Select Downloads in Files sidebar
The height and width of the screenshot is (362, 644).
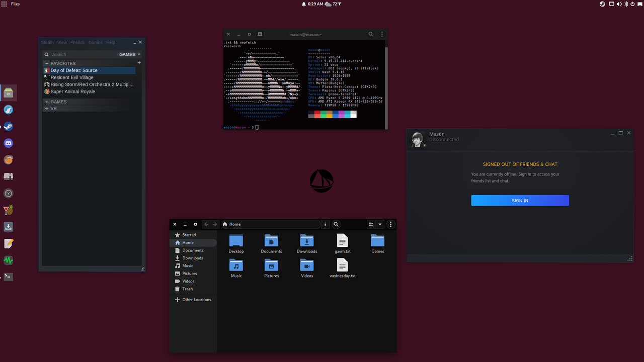[x=193, y=258]
